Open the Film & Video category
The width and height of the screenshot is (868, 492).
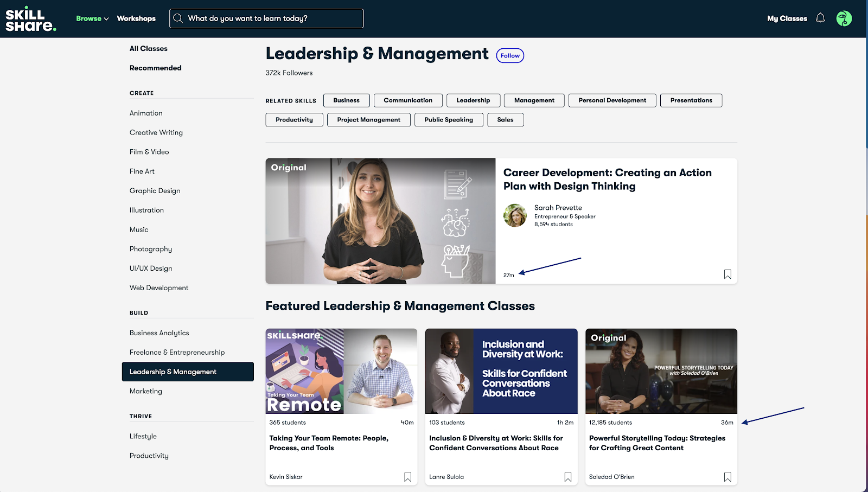point(149,152)
